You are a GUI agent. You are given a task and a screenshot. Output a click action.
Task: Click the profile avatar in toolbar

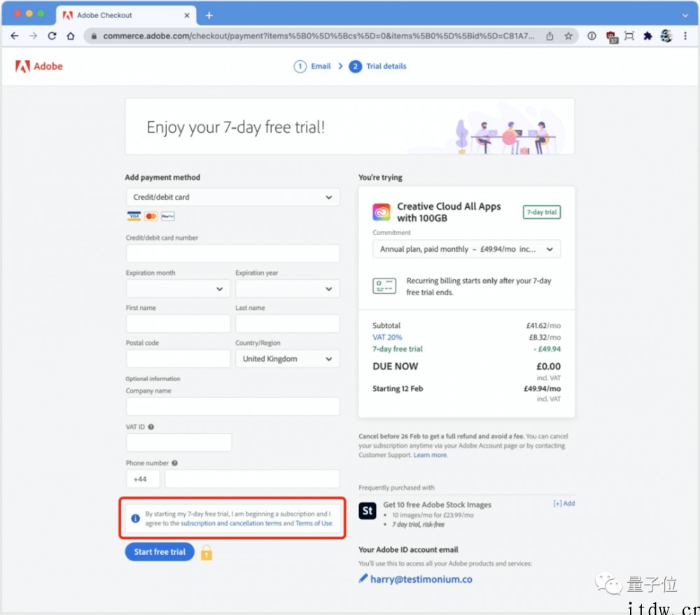tap(666, 36)
